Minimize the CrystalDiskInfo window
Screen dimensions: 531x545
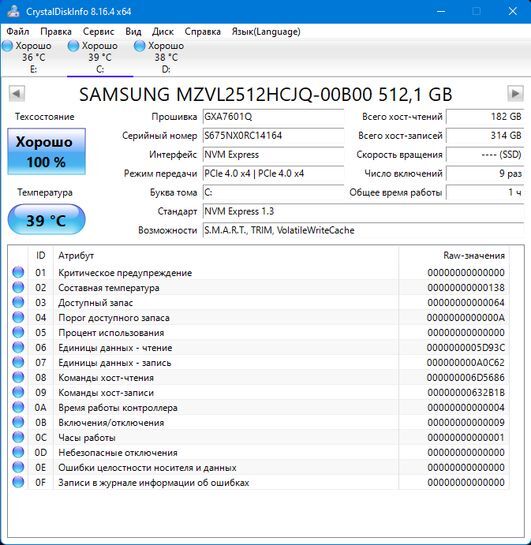point(441,11)
